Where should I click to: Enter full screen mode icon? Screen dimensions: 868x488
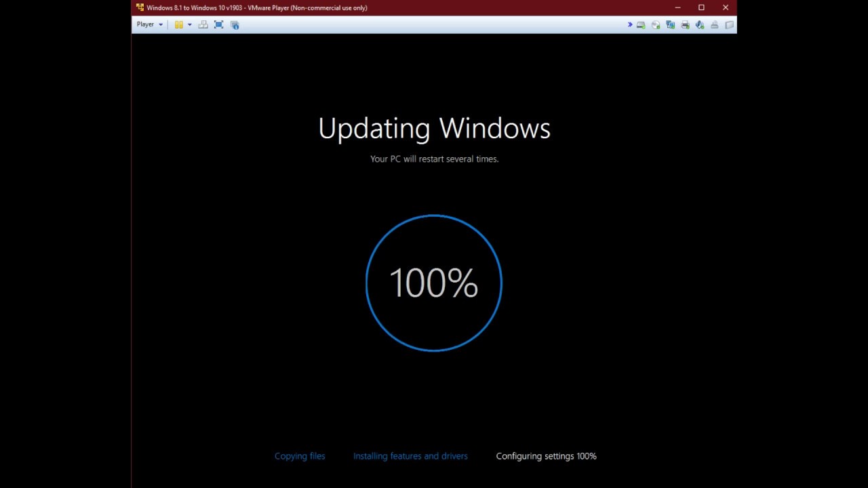218,24
